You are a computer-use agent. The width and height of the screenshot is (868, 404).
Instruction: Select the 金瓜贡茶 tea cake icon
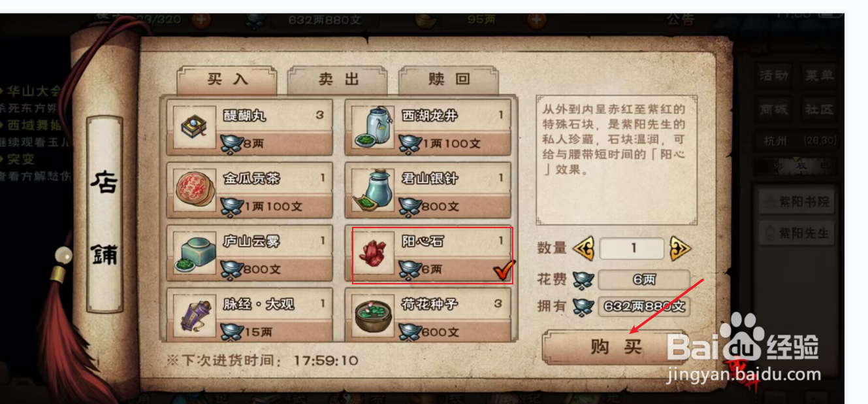coord(195,190)
